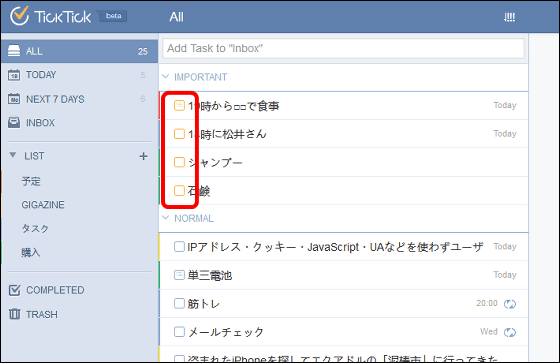Image resolution: width=560 pixels, height=363 pixels.
Task: Open the シャンプー task title
Action: 215,163
